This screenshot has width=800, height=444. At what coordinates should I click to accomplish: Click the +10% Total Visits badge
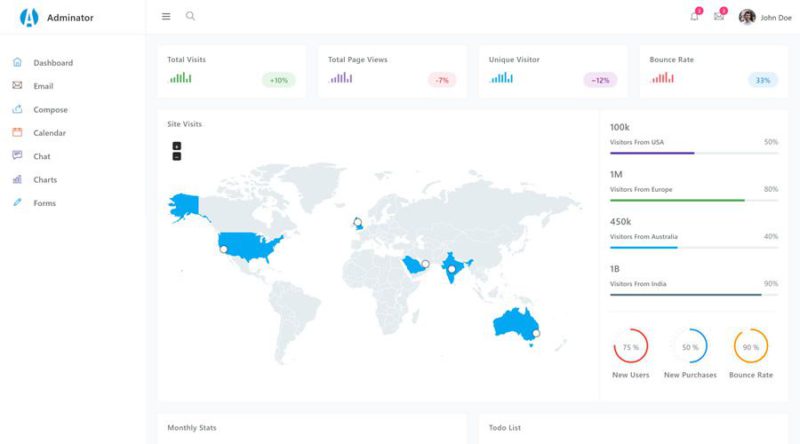click(278, 80)
